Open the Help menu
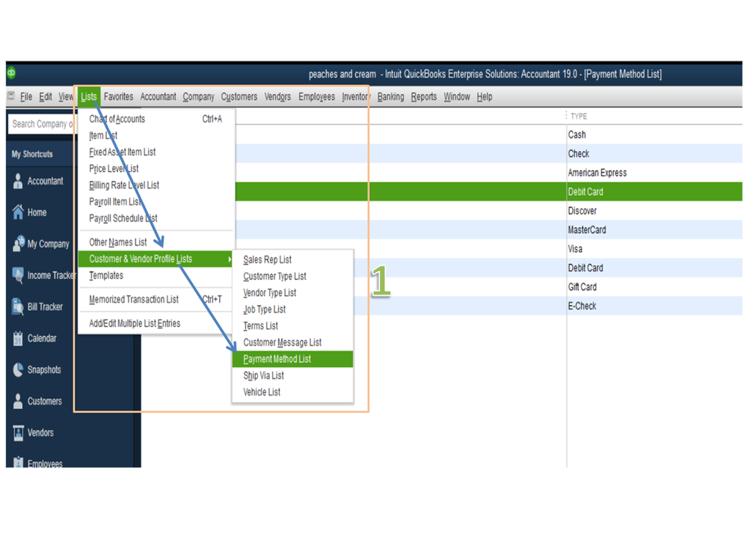This screenshot has width=747, height=560. click(485, 96)
